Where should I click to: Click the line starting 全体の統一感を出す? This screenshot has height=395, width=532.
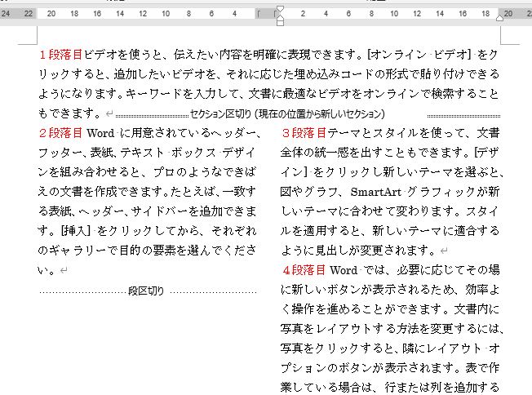[390, 153]
